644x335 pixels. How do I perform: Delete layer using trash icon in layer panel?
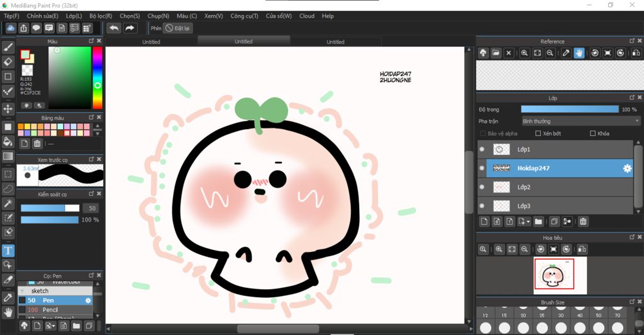(583, 222)
